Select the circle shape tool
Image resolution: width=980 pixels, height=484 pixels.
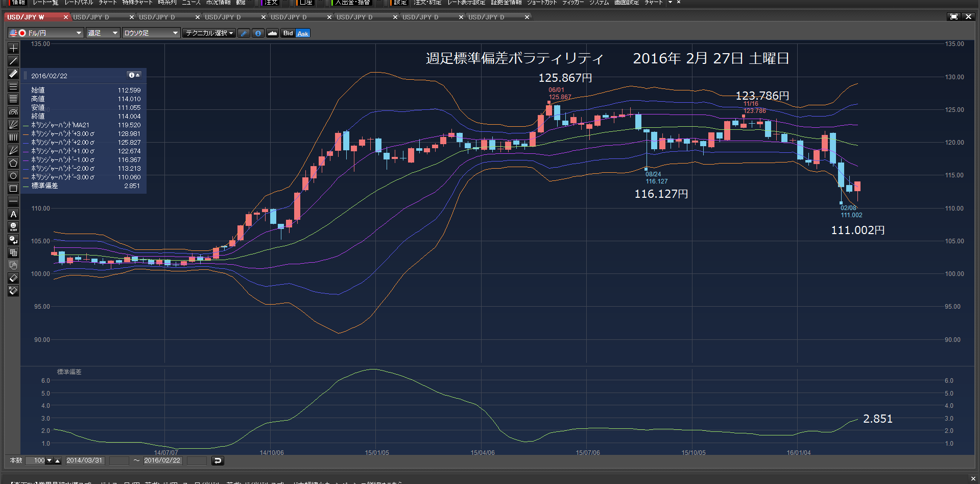pos(13,176)
